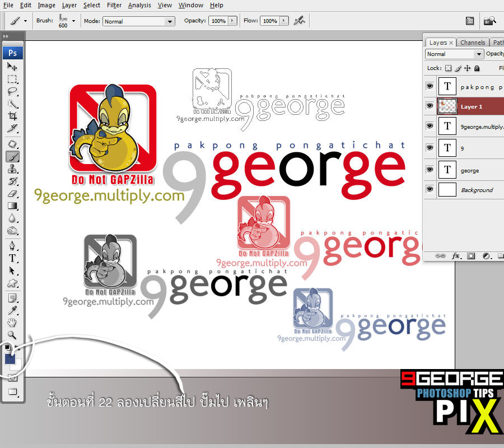Image resolution: width=504 pixels, height=448 pixels.
Task: Select the Clone Stamp tool
Action: click(x=12, y=169)
